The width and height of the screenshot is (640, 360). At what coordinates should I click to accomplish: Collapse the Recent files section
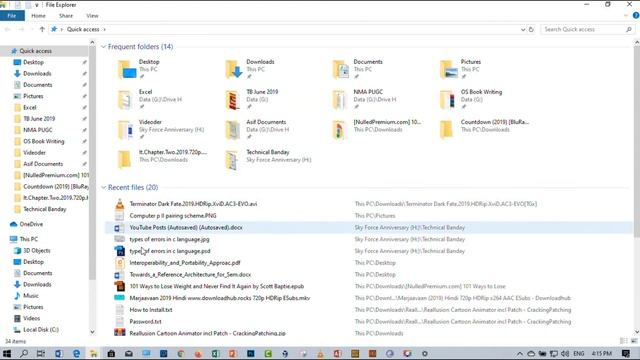pyautogui.click(x=103, y=187)
